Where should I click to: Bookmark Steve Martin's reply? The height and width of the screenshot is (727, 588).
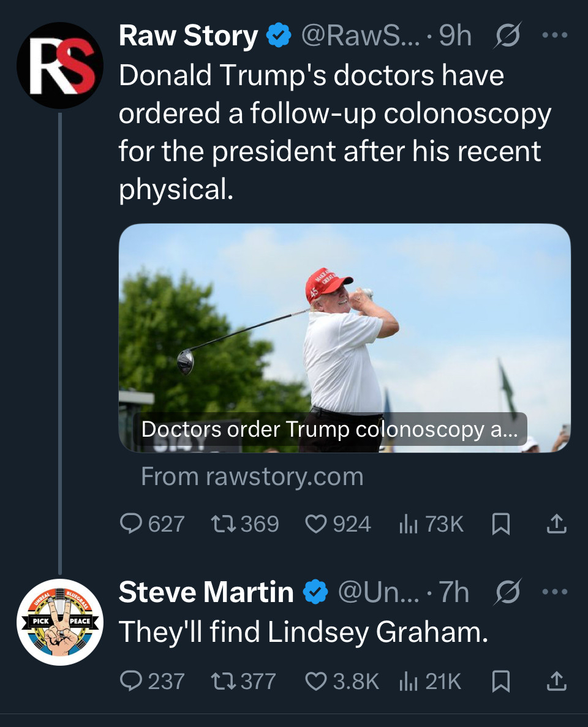[x=501, y=681]
